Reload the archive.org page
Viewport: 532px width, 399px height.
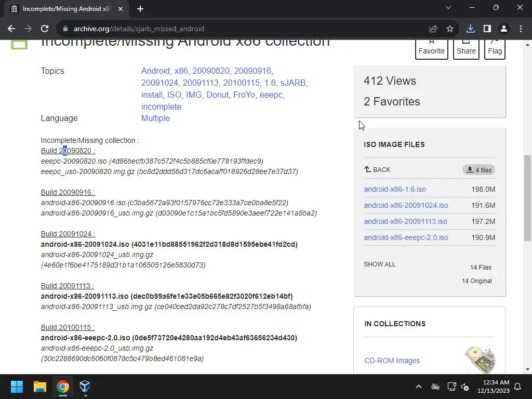45,29
